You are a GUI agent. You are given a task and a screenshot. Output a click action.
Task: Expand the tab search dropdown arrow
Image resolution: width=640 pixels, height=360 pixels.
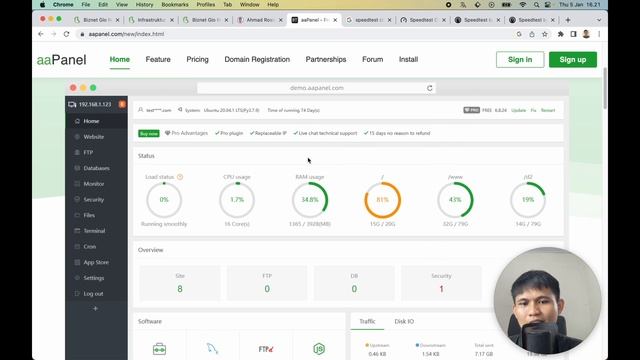[x=599, y=20]
